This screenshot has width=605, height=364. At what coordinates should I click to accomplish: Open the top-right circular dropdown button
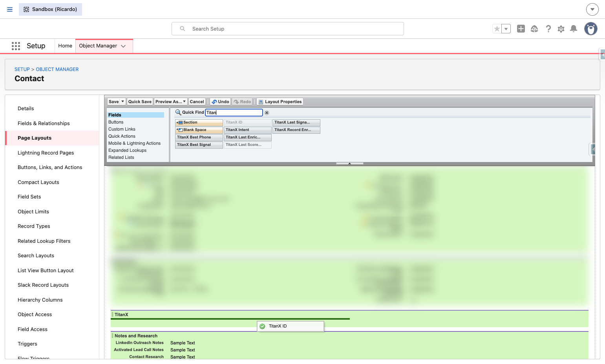click(592, 9)
